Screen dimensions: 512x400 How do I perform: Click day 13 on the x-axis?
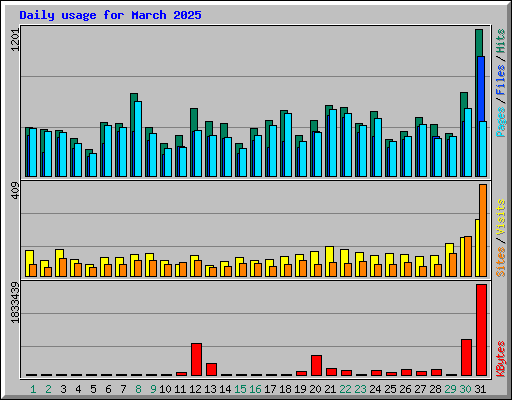tap(210, 389)
